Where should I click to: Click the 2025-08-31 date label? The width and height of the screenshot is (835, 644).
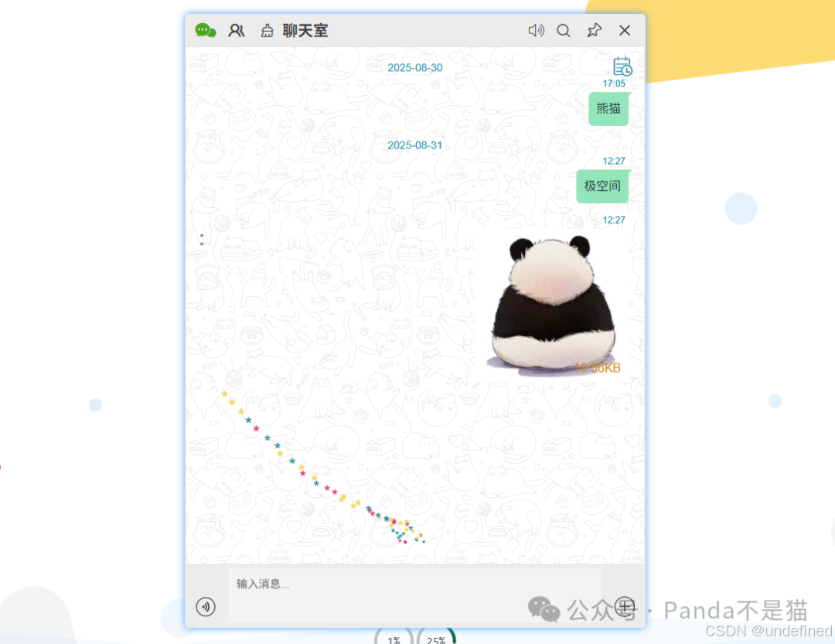pyautogui.click(x=415, y=145)
